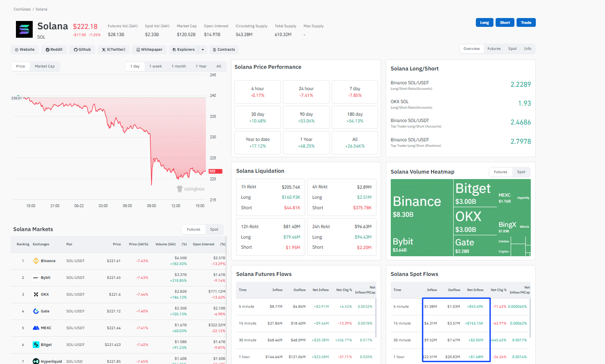Click Net Inflow header in Futures Flows
Viewport: 605px width, 364px height.
321,290
